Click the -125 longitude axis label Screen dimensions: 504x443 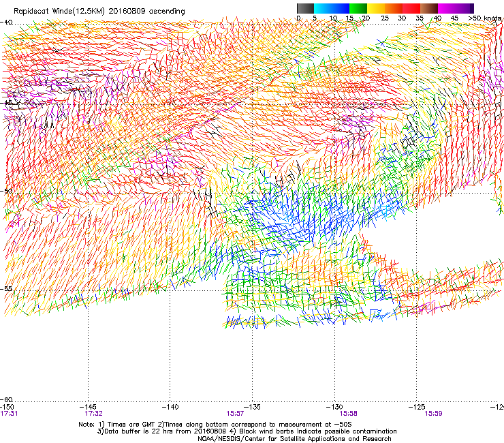click(417, 407)
